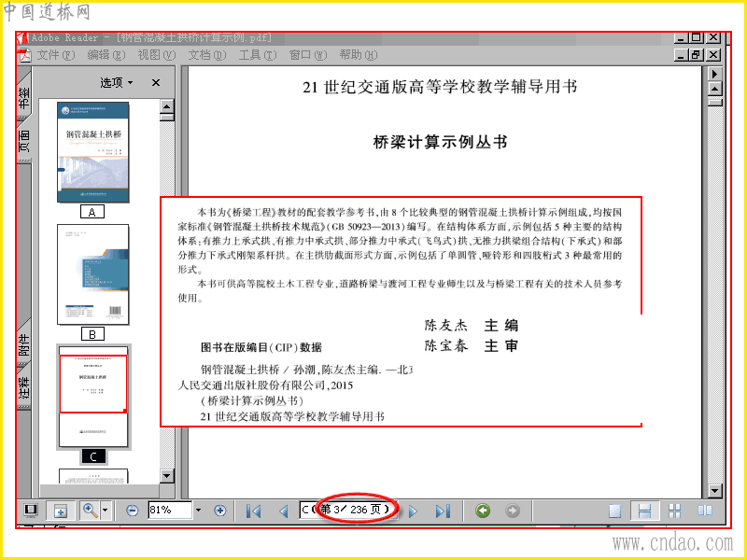Toggle facing pages layout
Image resolution: width=747 pixels, height=560 pixels.
point(705,511)
